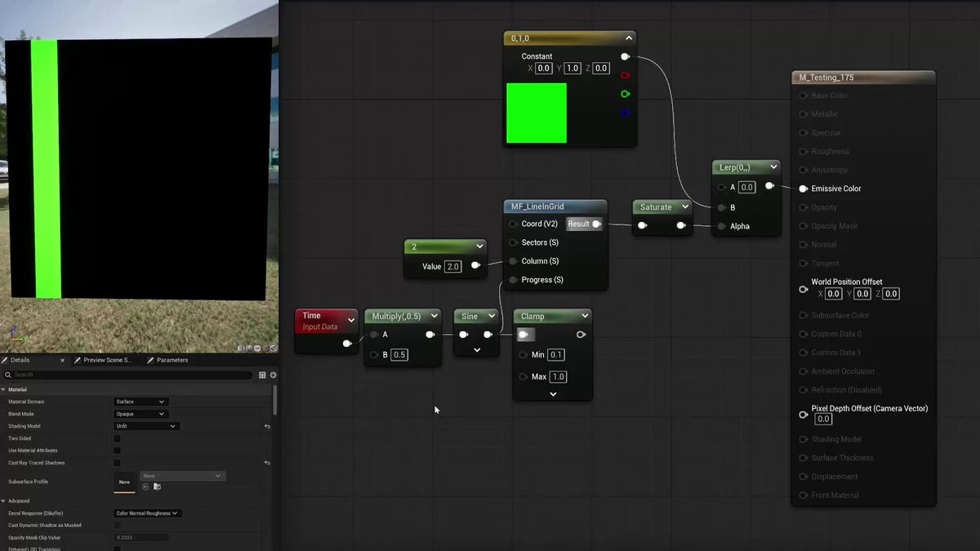980x551 pixels.
Task: Click the Constant node RGB output pin
Action: tap(625, 56)
